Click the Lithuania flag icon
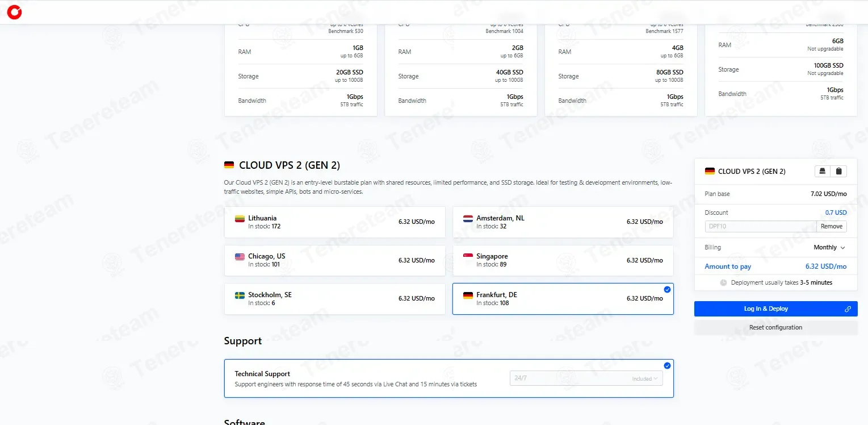Image resolution: width=868 pixels, height=425 pixels. pyautogui.click(x=240, y=218)
